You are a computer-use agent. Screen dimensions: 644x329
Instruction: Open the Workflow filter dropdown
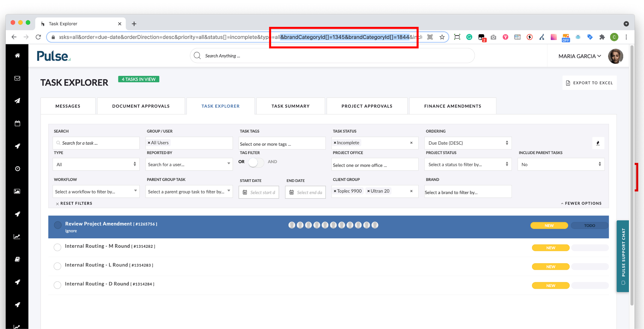click(96, 191)
